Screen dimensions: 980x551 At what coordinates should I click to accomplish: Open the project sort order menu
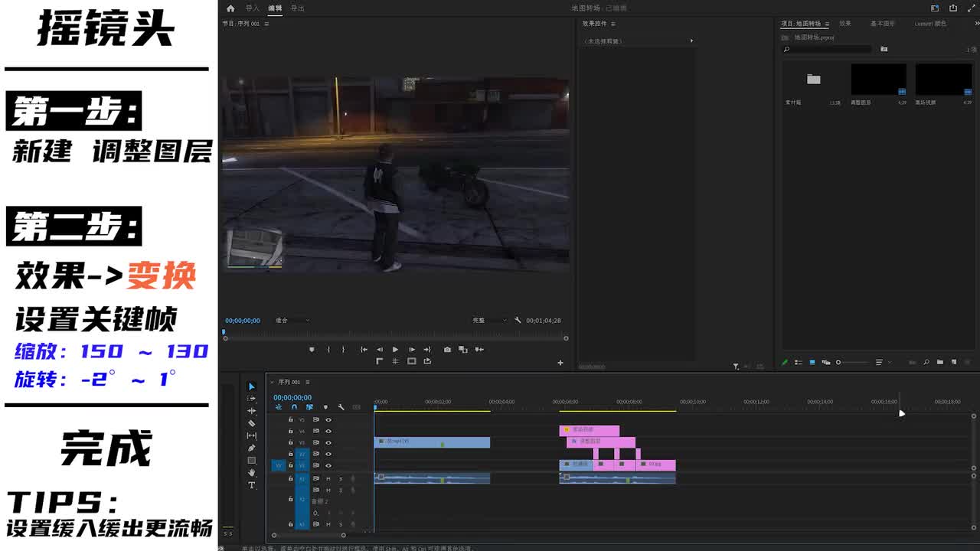[x=880, y=363]
